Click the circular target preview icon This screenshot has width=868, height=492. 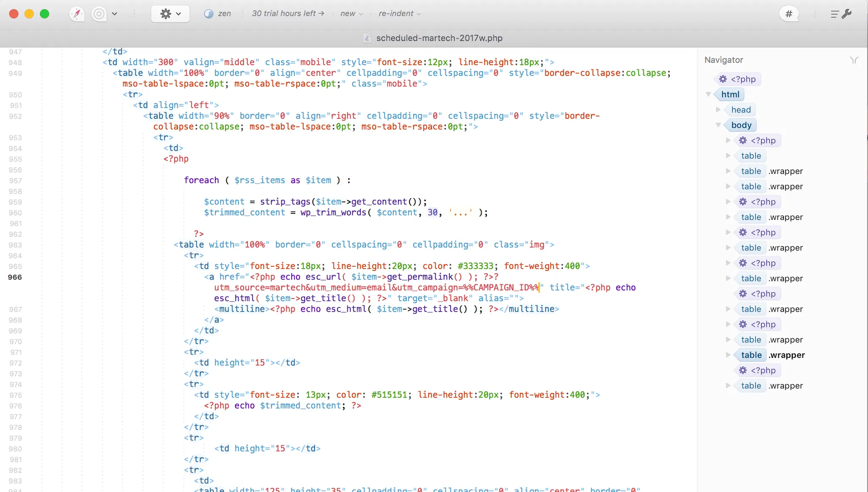point(99,14)
